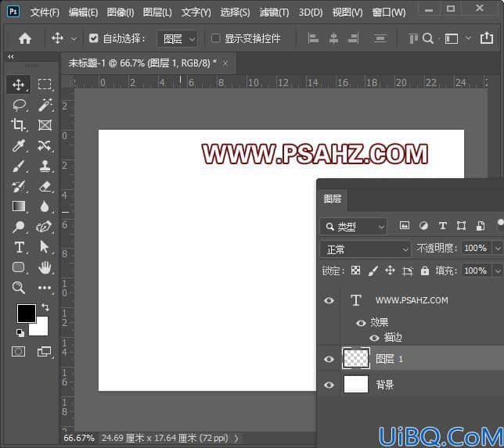This screenshot has height=448, width=504.
Task: Select the Crop tool
Action: point(18,125)
